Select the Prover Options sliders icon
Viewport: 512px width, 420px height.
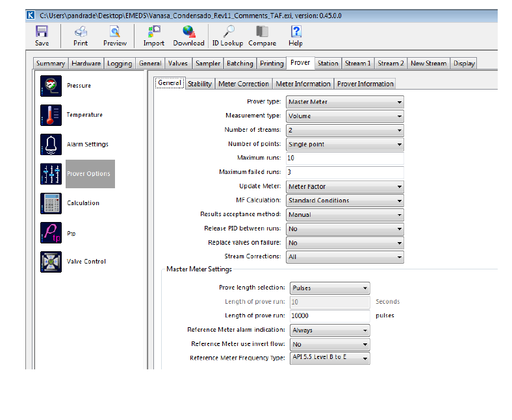(51, 174)
